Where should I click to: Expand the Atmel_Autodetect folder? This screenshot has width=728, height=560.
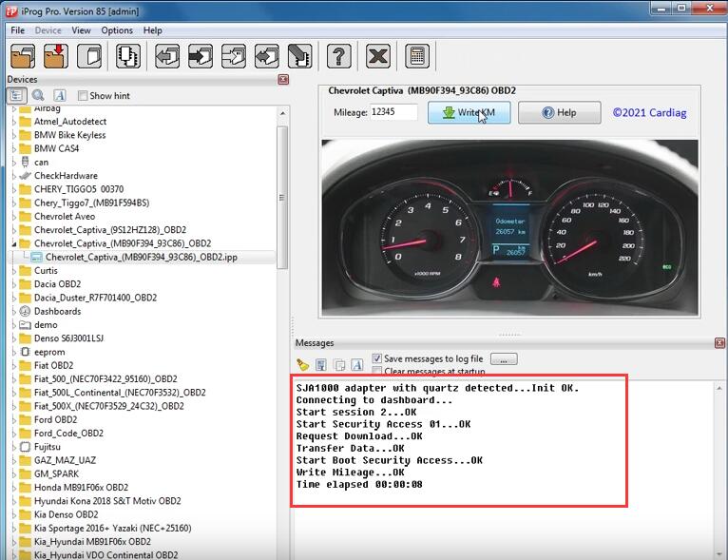coord(14,122)
